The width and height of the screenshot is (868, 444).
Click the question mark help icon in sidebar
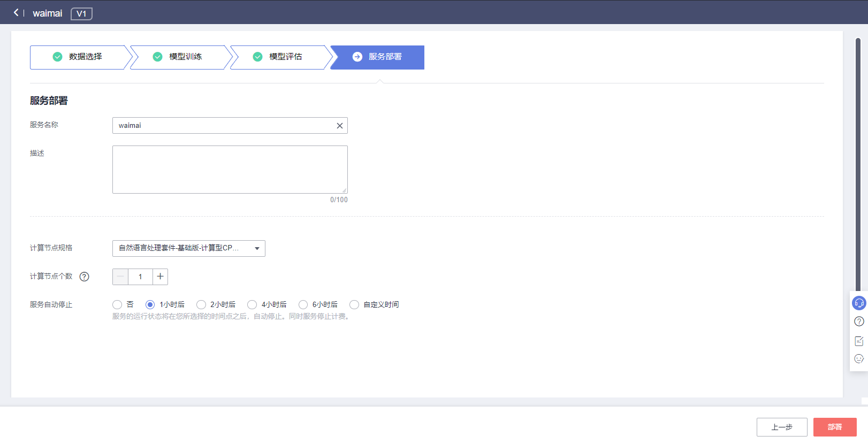pyautogui.click(x=859, y=321)
